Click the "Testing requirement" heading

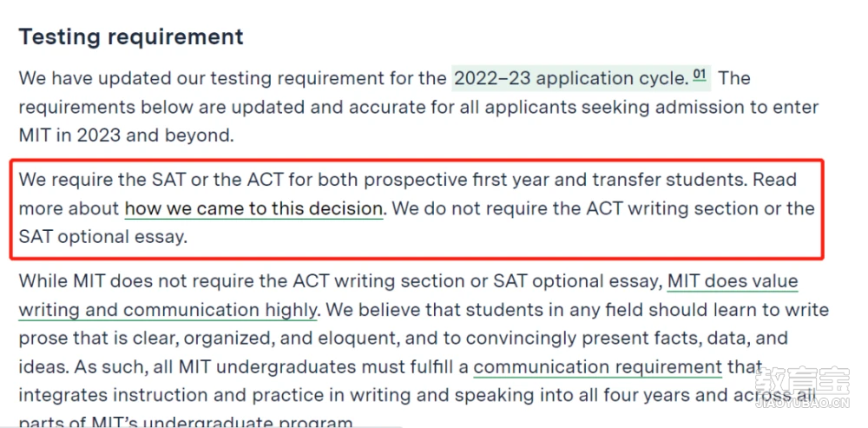coord(131,37)
